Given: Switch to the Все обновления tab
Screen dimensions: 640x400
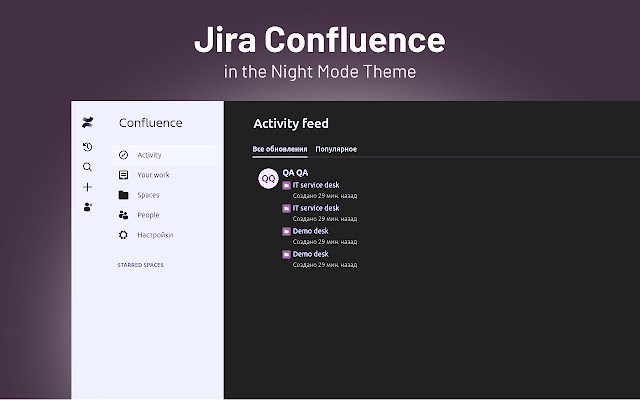Looking at the screenshot, I should pyautogui.click(x=280, y=149).
